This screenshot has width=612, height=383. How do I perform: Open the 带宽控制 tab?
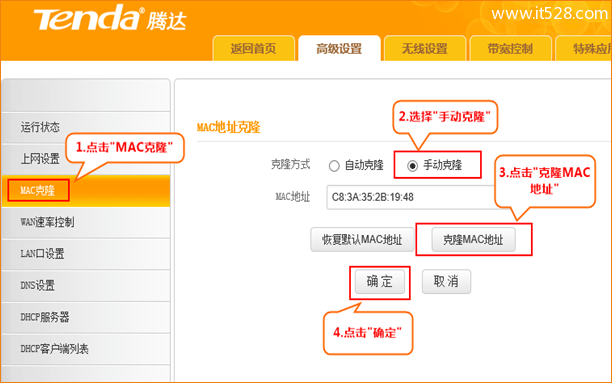(510, 48)
